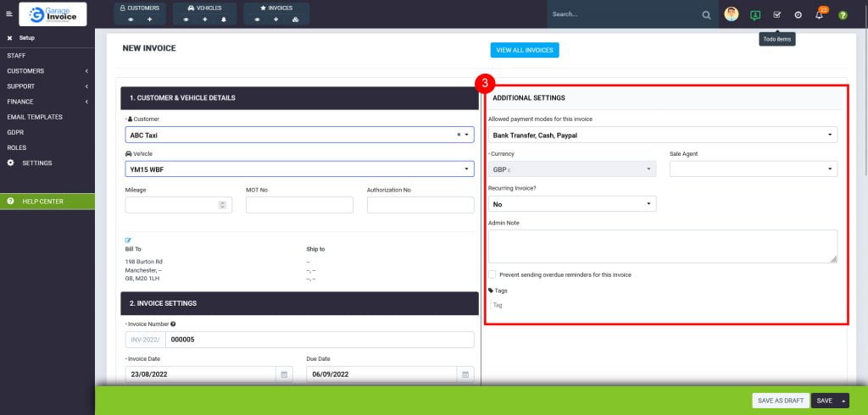Tick Prevent sending overdue reminders checkbox
The width and height of the screenshot is (868, 415).
click(x=492, y=274)
